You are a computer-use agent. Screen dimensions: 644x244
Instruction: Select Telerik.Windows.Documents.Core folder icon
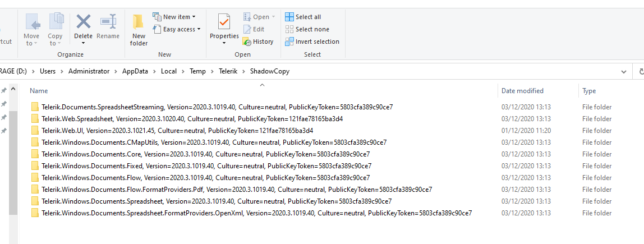tap(35, 154)
